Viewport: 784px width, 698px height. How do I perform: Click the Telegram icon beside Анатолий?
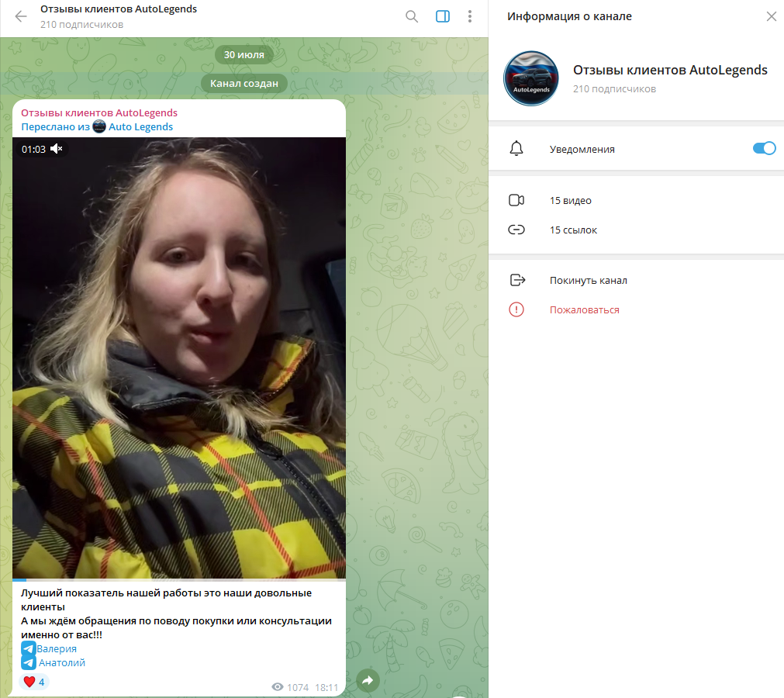(x=29, y=662)
